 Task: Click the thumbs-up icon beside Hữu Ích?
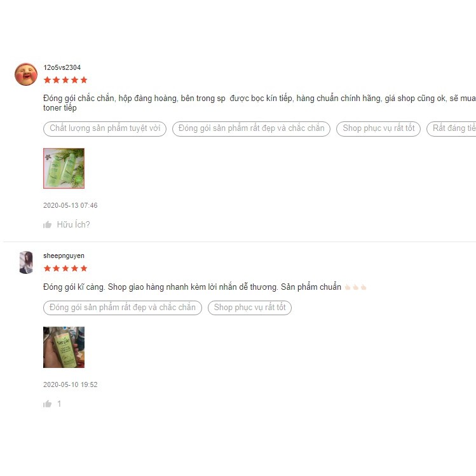tap(47, 224)
